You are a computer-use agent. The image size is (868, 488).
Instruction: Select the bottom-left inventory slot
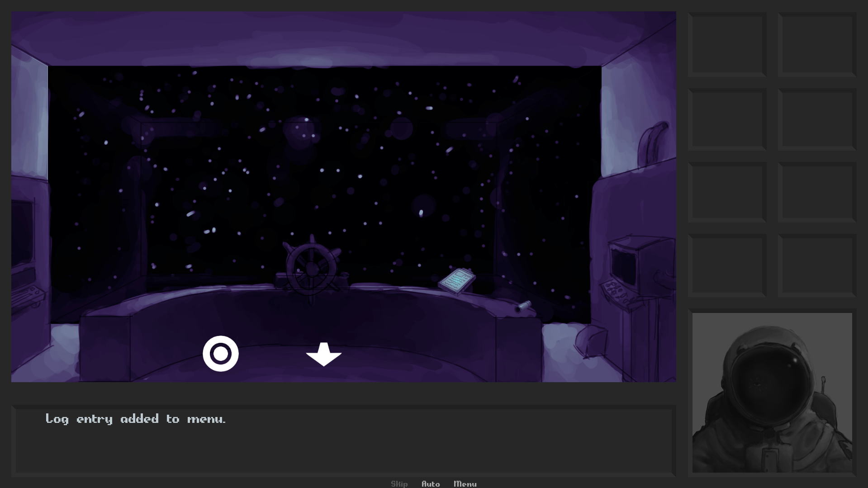click(727, 265)
